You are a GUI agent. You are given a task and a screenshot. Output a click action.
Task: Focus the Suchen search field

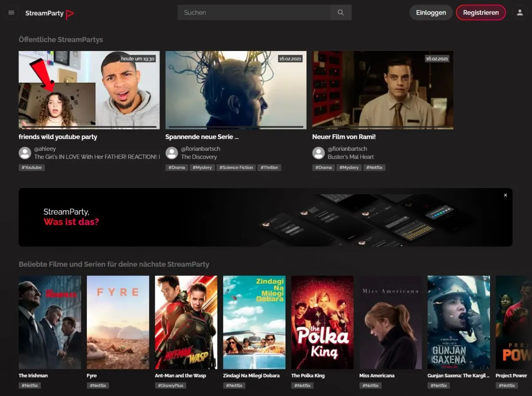254,13
